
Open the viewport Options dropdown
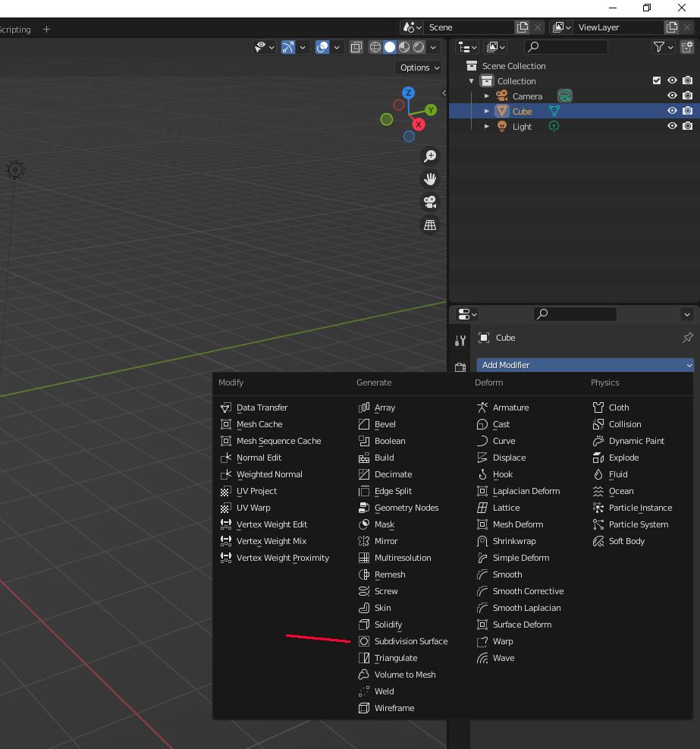tap(419, 68)
